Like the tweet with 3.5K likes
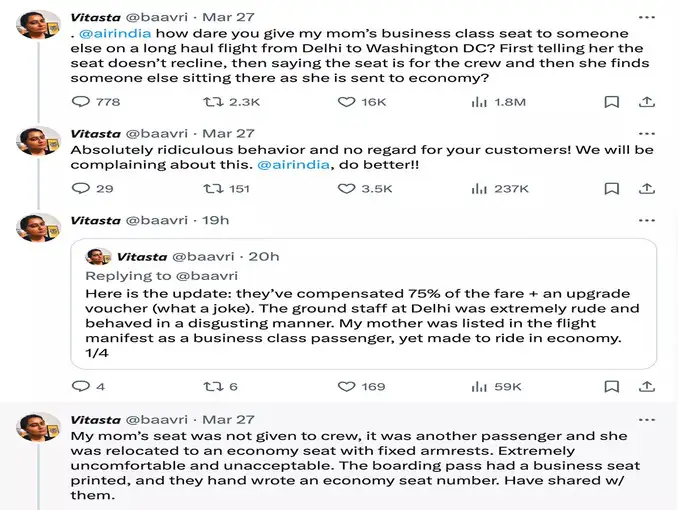The image size is (680, 510). (347, 188)
